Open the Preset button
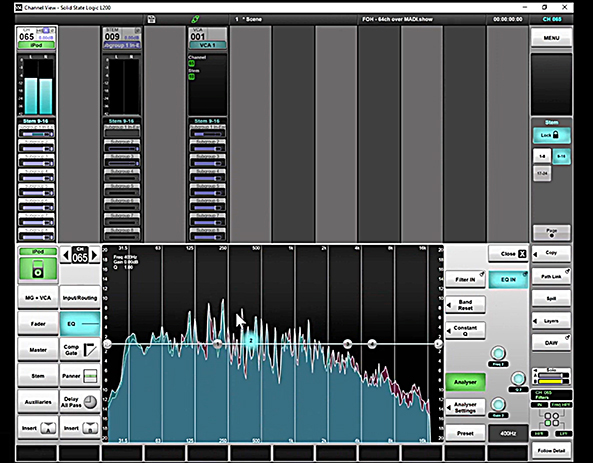 pyautogui.click(x=465, y=433)
